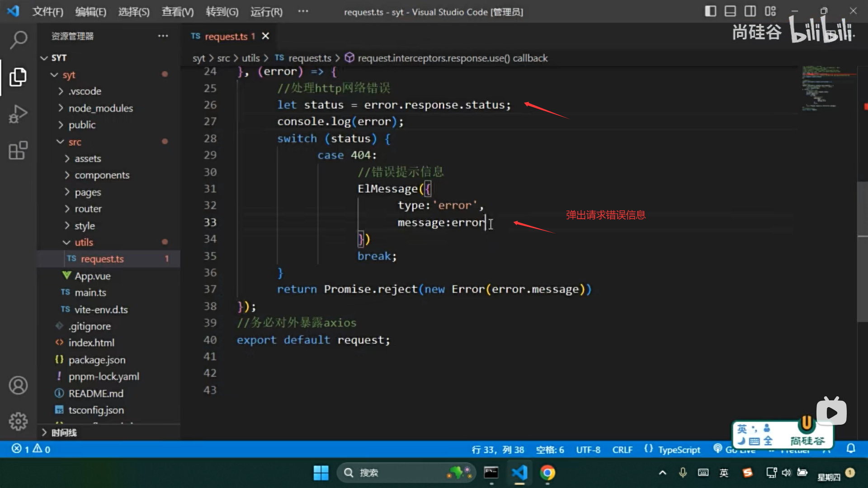This screenshot has height=488, width=868.
Task: Toggle the primary side bar layout icon
Action: point(710,11)
